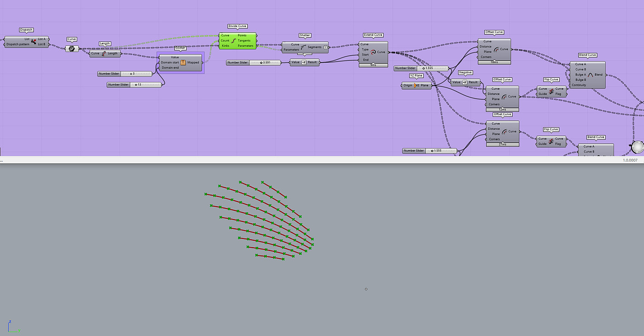Select the List B output on Dispatch
644x336 pixels.
pyautogui.click(x=43, y=44)
